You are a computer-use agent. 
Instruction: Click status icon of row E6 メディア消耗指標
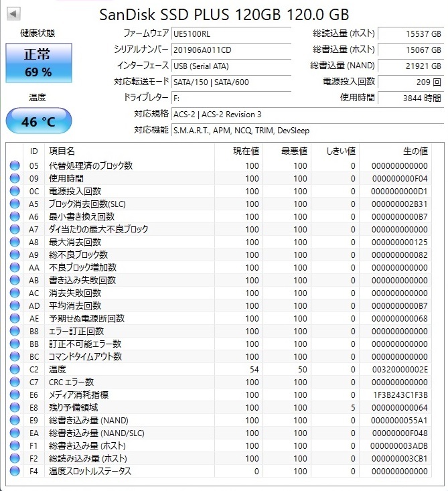(15, 395)
